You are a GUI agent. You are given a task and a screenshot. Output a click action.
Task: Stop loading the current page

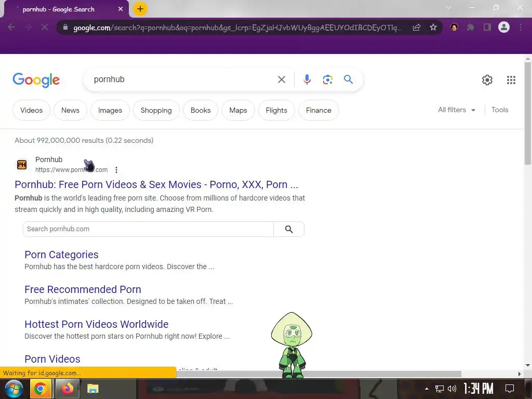45,27
